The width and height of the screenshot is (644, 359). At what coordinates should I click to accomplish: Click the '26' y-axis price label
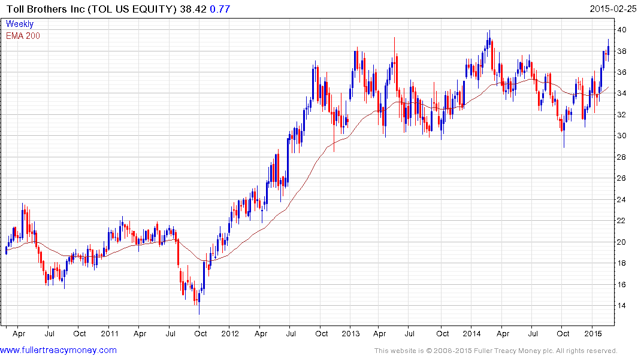pos(622,178)
